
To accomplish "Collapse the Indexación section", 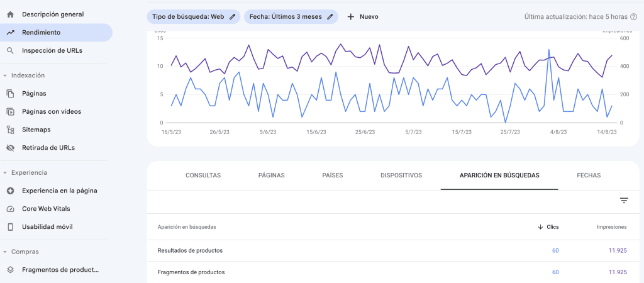I will coord(5,75).
